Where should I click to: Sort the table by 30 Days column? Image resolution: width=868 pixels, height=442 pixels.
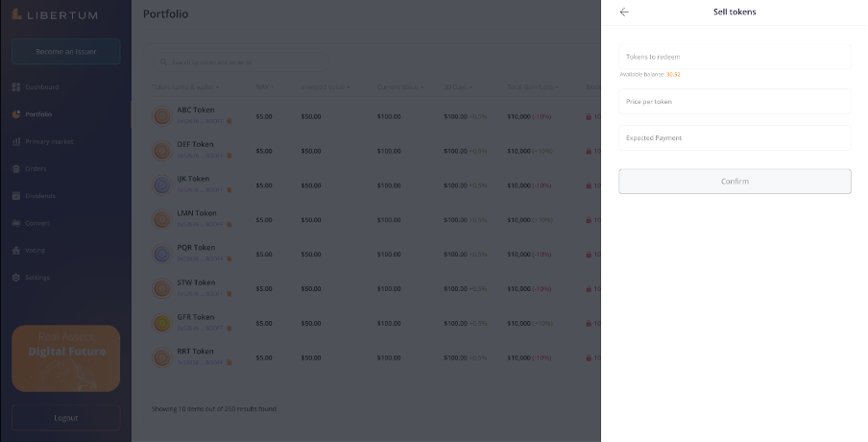455,87
